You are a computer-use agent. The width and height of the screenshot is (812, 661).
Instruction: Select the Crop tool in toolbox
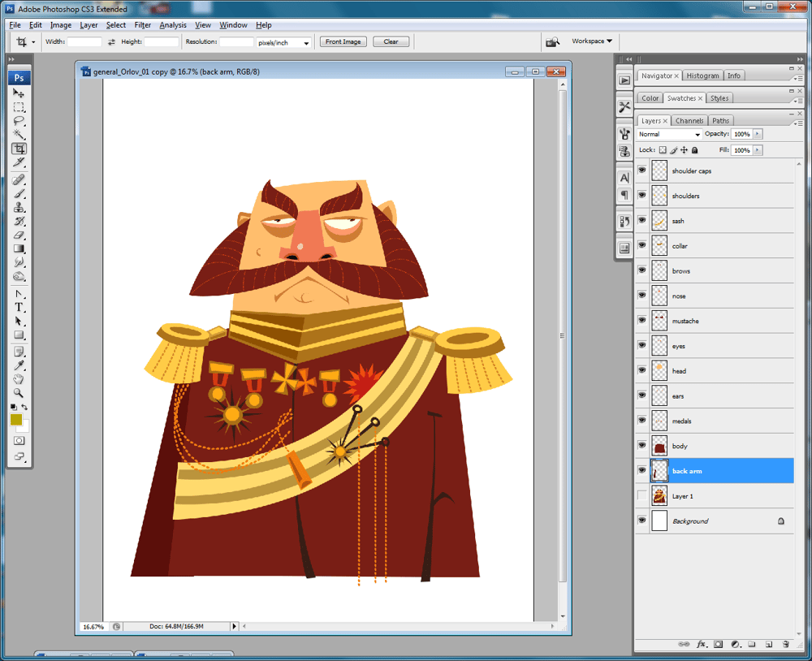19,149
